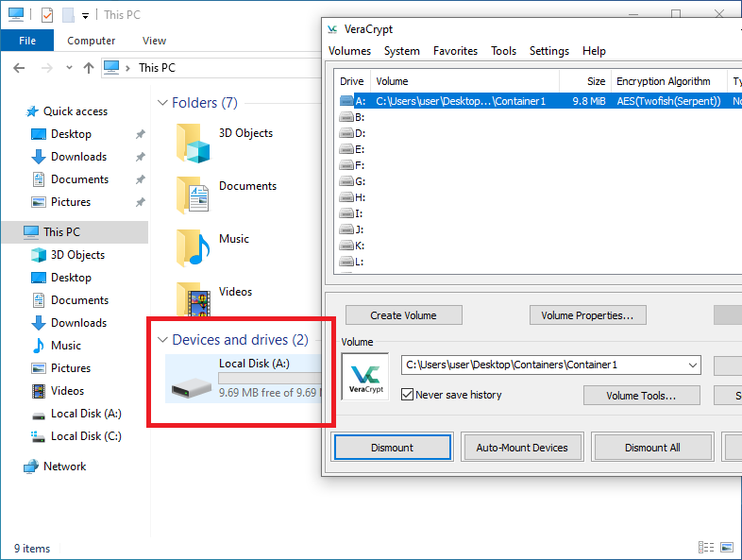Click Local Disk (A:) capacity bar
Image resolution: width=742 pixels, height=560 pixels.
269,378
